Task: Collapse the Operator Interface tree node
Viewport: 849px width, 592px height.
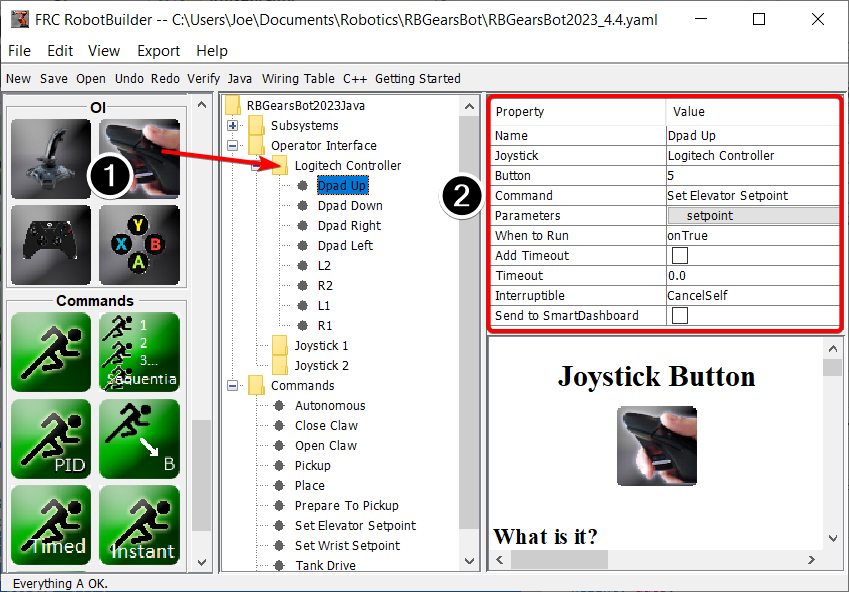Action: click(232, 146)
